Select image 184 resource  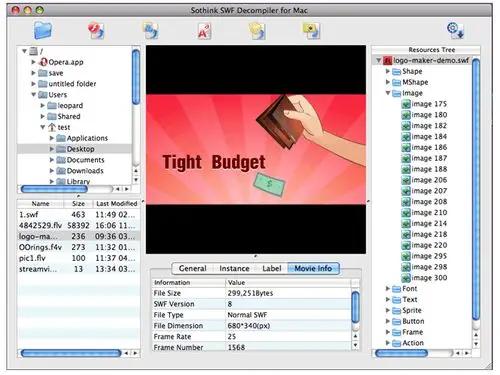point(424,137)
